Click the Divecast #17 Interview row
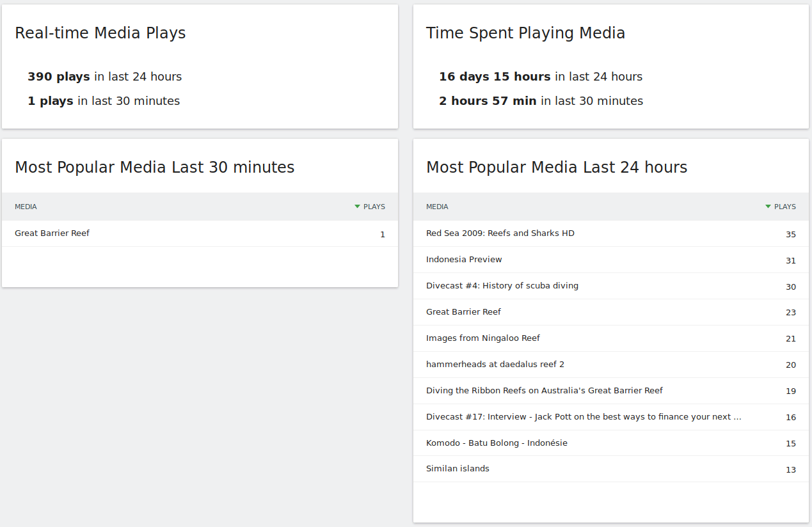 pos(583,417)
